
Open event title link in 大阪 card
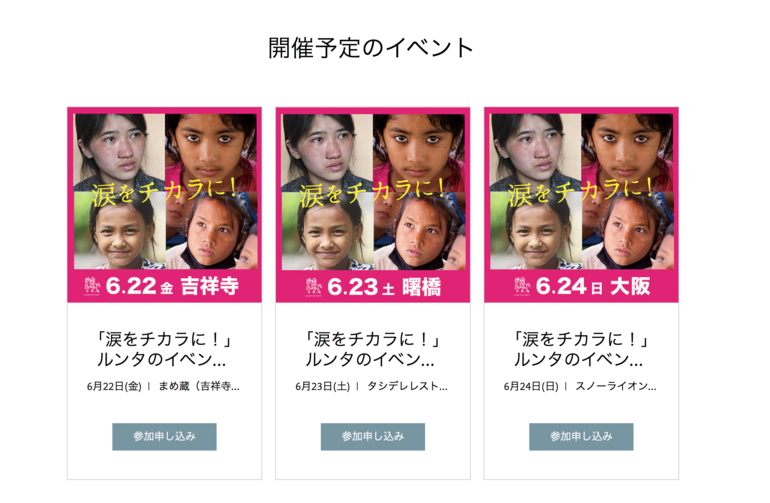point(581,349)
